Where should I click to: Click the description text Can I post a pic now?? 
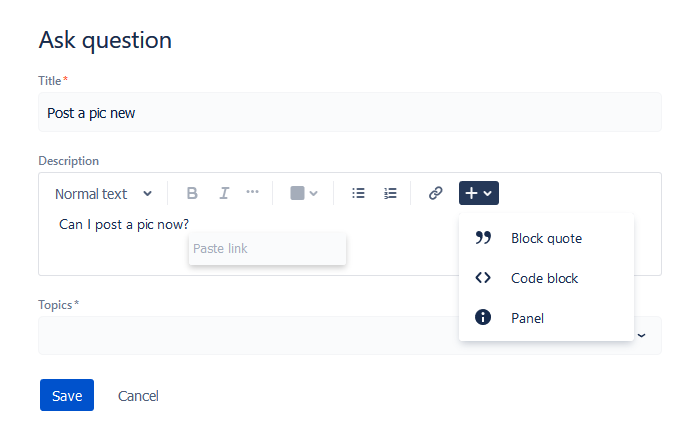124,224
